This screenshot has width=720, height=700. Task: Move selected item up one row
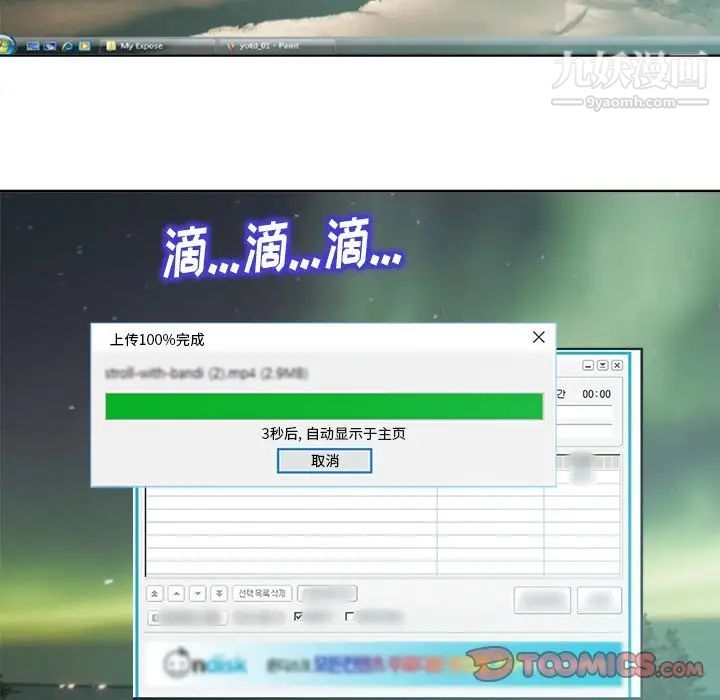click(175, 593)
